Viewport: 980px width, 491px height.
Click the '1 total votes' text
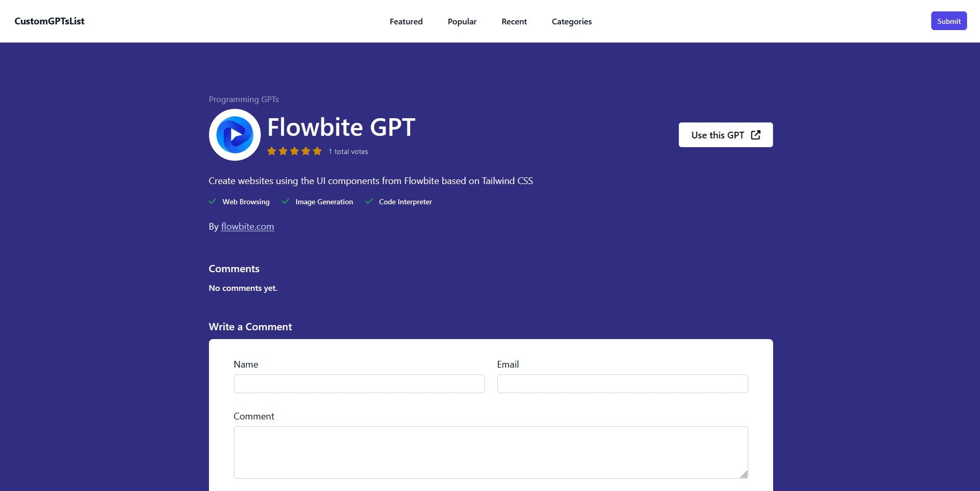click(x=348, y=151)
